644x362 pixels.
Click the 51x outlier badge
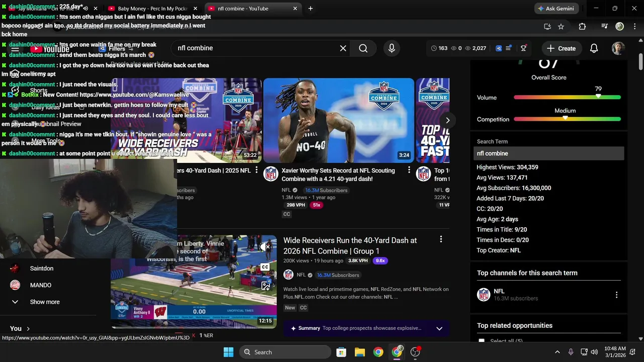[x=316, y=205]
